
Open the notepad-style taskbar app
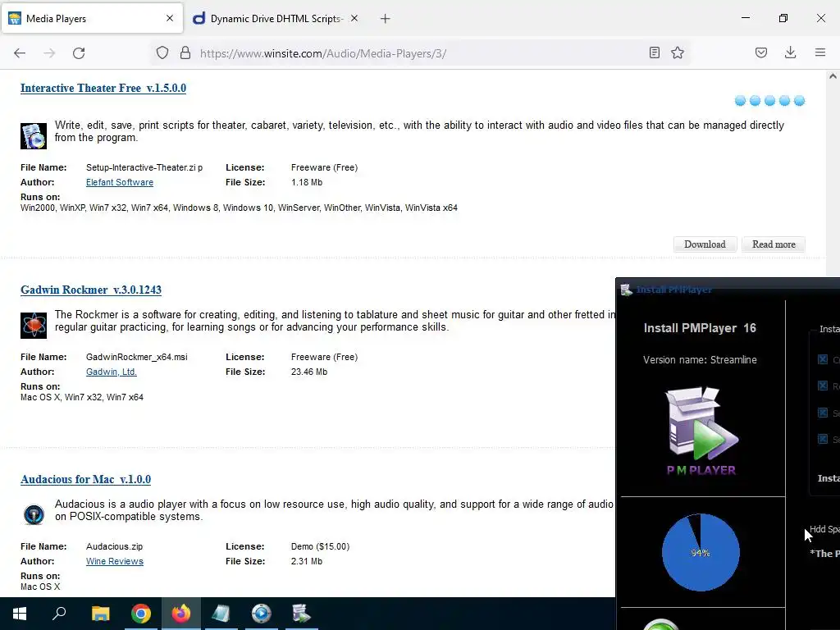point(221,614)
